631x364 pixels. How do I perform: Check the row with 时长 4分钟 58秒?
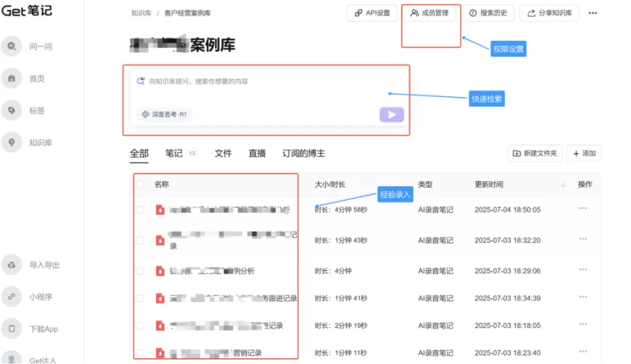click(x=139, y=210)
